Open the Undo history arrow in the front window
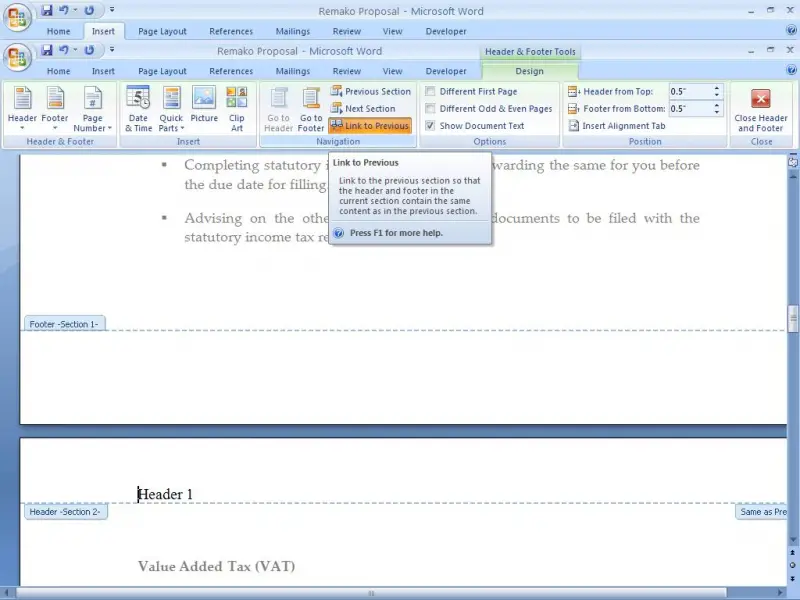Image resolution: width=800 pixels, height=600 pixels. click(75, 50)
